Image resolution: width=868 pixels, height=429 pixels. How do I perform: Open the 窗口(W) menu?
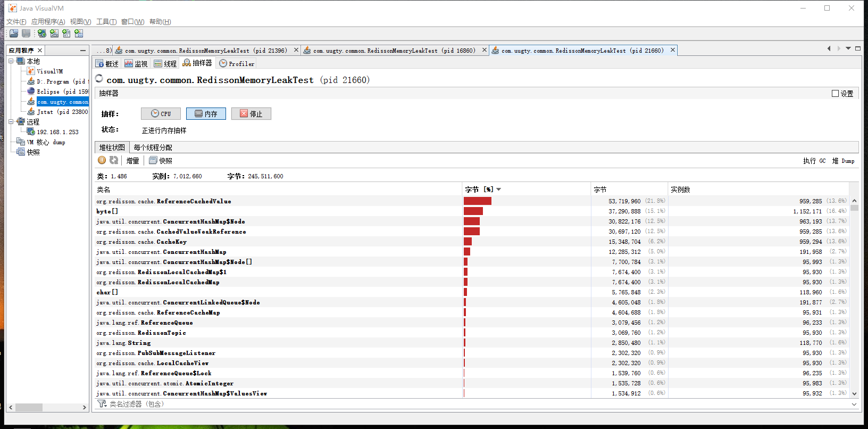tap(132, 22)
